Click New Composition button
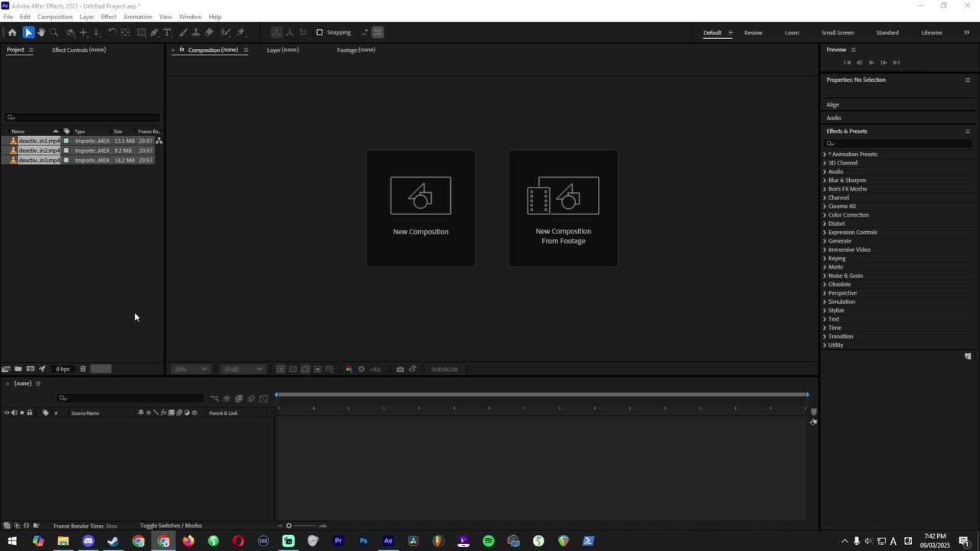980x551 pixels. 420,208
